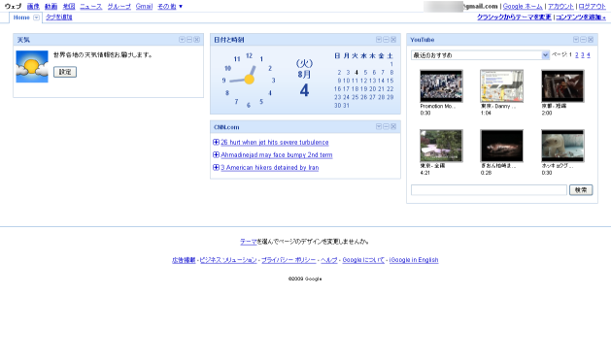This screenshot has height=364, width=611.
Task: Open the ビジネス ソリューション footer link
Action: (228, 260)
